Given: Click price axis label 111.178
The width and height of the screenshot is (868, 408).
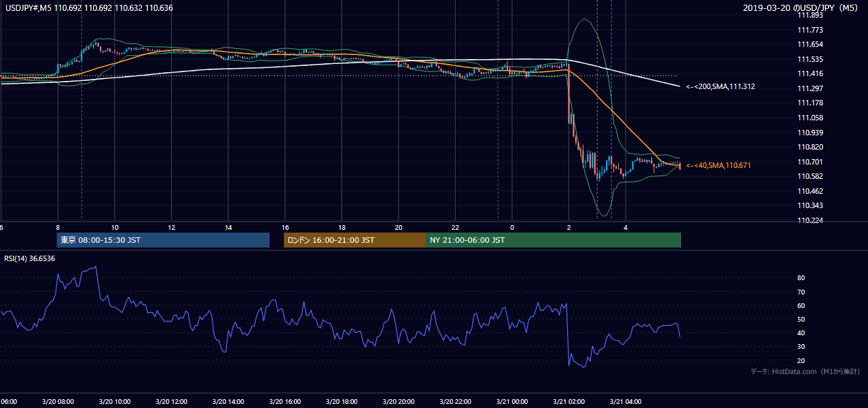Looking at the screenshot, I should pyautogui.click(x=810, y=103).
